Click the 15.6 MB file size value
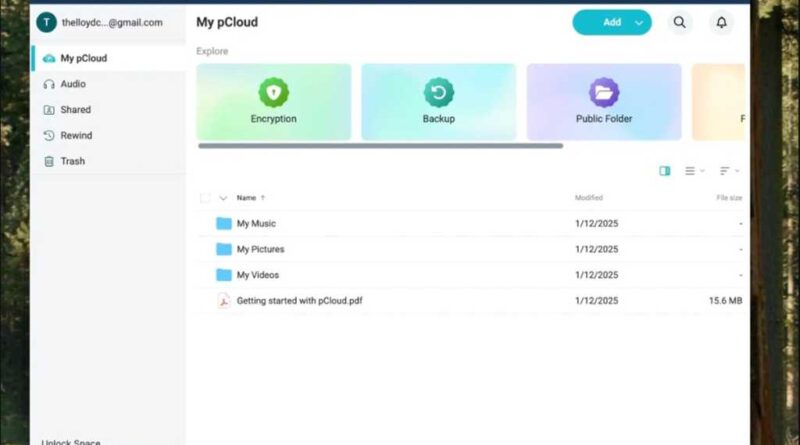Image resolution: width=800 pixels, height=445 pixels. pos(725,301)
